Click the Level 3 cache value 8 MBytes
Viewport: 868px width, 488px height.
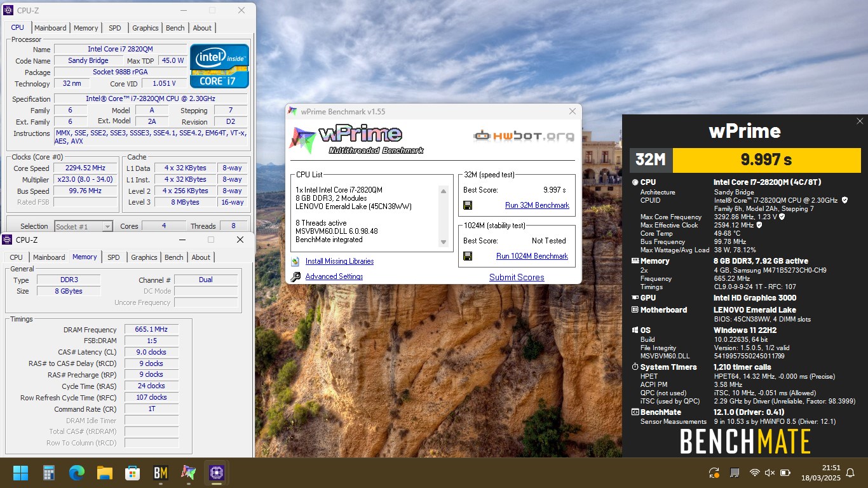click(x=185, y=203)
